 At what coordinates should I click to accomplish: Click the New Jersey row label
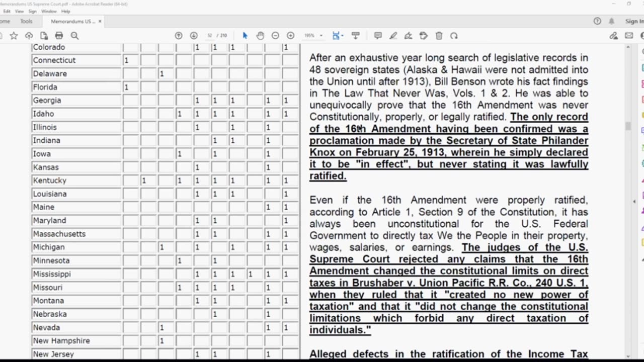[x=53, y=354]
